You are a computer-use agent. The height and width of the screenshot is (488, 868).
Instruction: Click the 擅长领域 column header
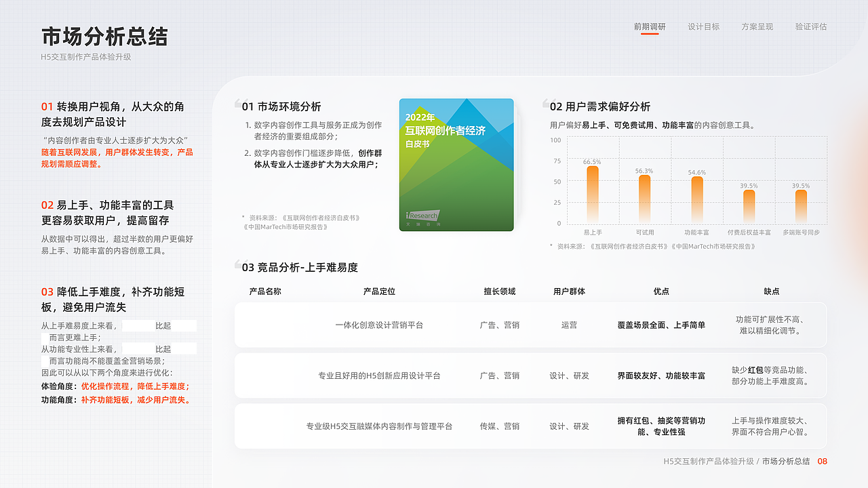(500, 291)
